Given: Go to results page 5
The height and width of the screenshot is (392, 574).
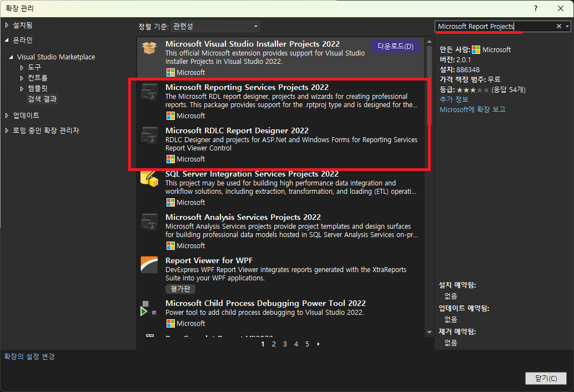Looking at the screenshot, I should click(307, 344).
